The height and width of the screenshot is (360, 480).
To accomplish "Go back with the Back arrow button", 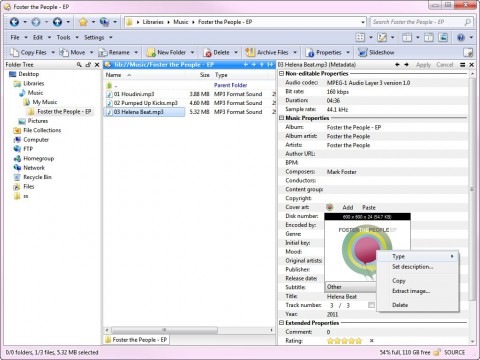I will (14, 22).
